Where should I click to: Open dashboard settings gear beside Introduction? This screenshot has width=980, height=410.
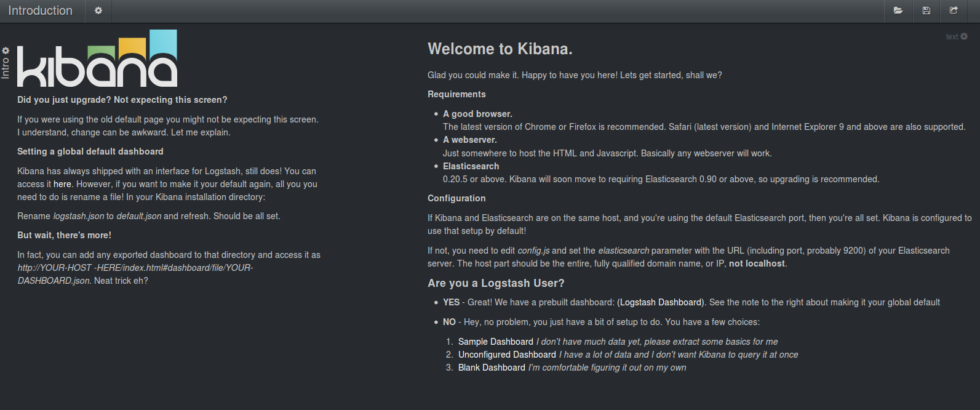click(98, 10)
